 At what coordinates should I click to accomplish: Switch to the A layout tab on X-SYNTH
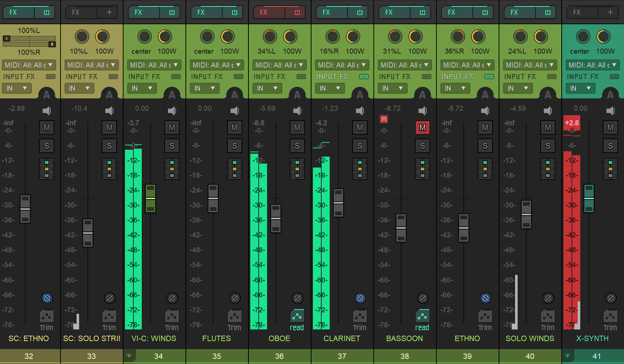click(x=610, y=95)
